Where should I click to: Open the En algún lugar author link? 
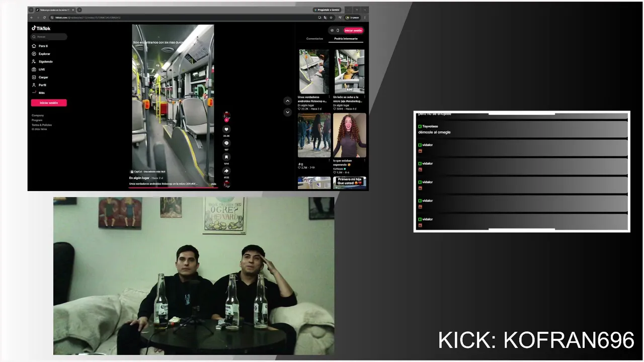[x=139, y=178]
